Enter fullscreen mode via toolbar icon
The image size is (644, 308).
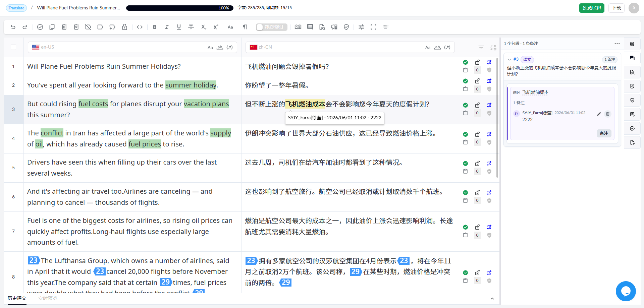[x=373, y=27]
